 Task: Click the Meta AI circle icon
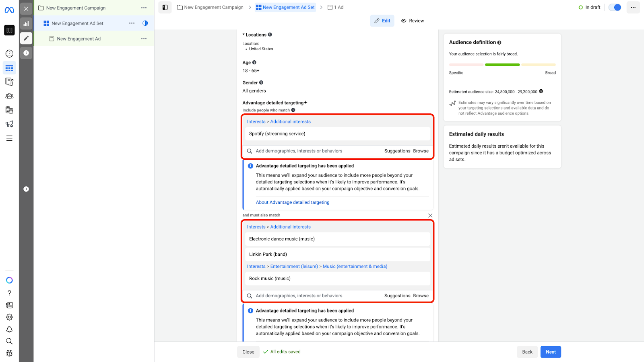9,280
